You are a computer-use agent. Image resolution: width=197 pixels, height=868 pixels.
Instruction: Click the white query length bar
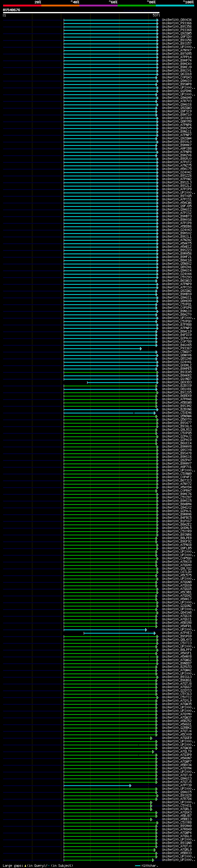81,12
